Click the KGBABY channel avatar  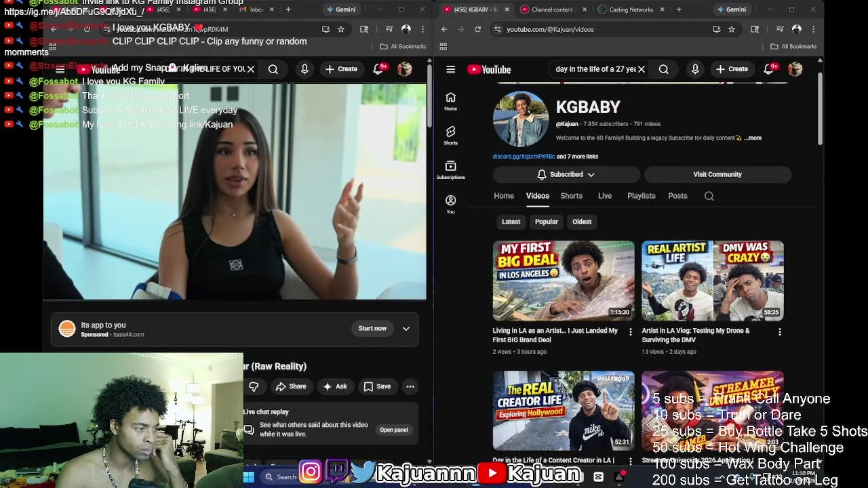click(x=521, y=119)
